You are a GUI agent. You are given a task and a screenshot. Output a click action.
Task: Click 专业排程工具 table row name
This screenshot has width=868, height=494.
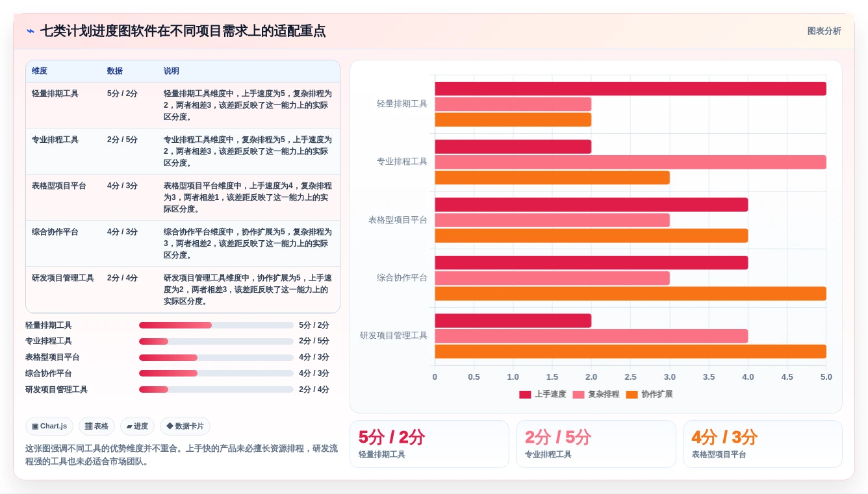[x=55, y=140]
